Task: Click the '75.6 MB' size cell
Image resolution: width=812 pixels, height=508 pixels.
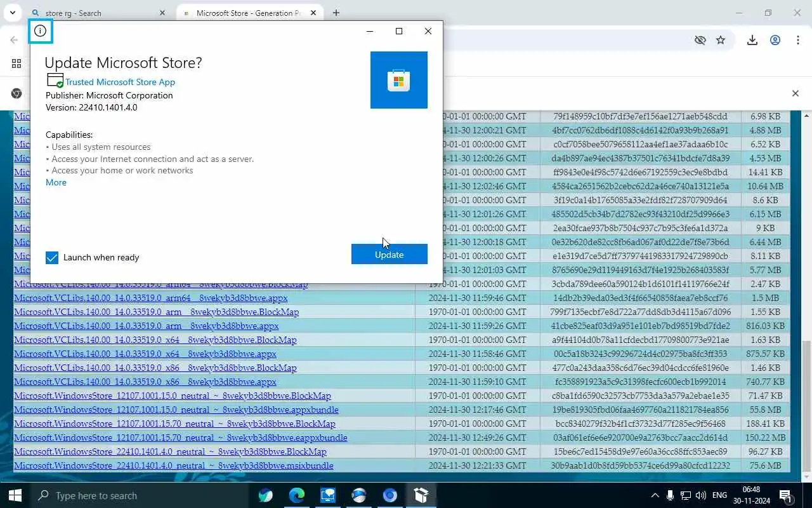Action: pos(766,465)
